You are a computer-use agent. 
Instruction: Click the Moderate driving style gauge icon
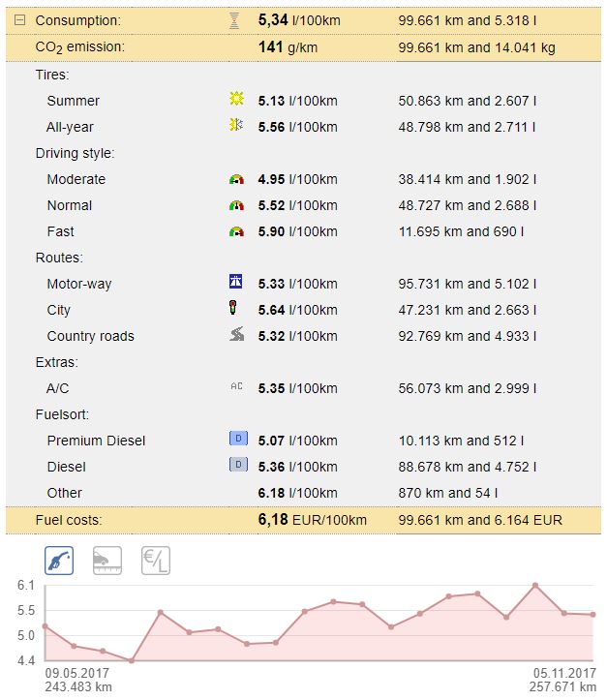236,179
